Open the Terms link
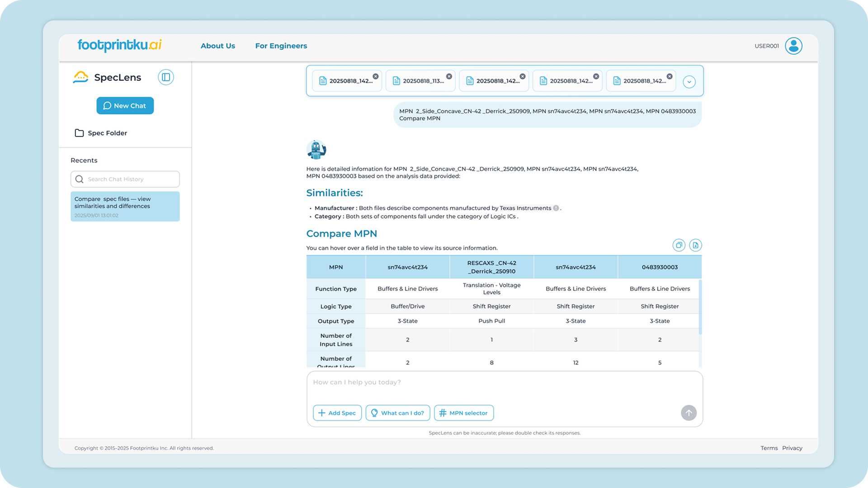Screen dimensions: 868x488 (769, 448)
